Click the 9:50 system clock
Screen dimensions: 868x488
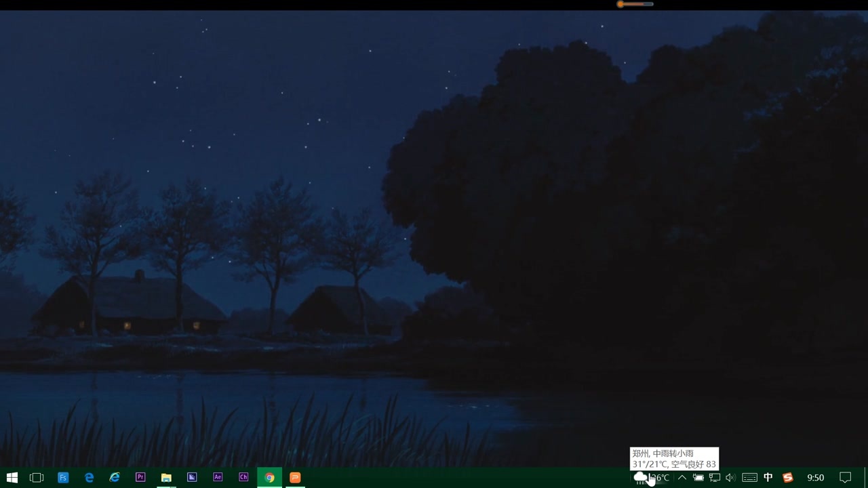pyautogui.click(x=816, y=477)
